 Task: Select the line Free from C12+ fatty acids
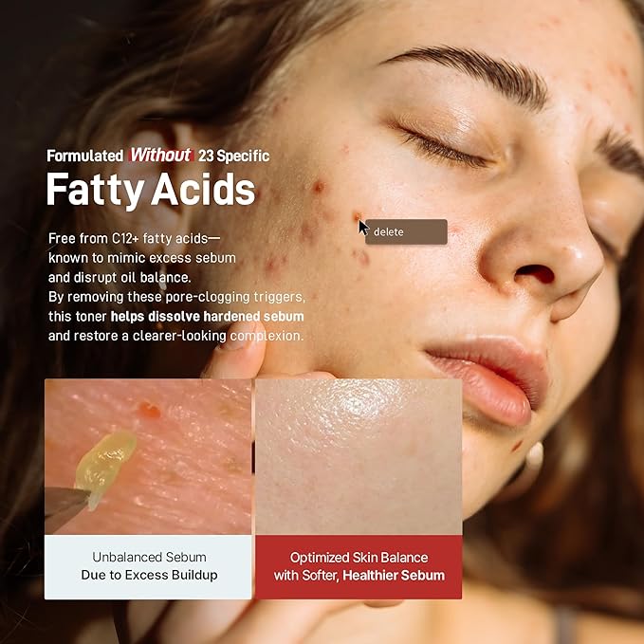[134, 238]
